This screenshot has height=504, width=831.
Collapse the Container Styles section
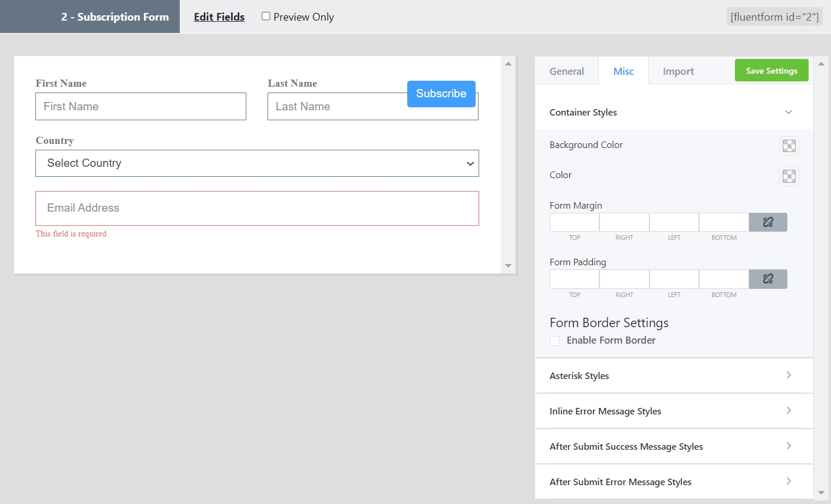pyautogui.click(x=674, y=112)
